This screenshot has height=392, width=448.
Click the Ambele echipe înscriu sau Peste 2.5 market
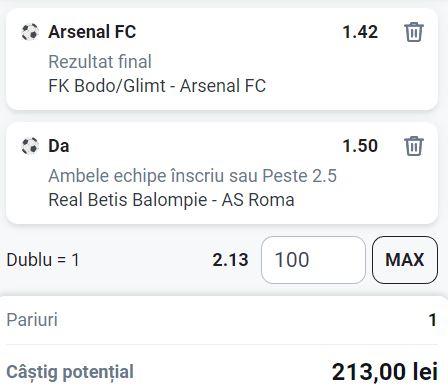(193, 176)
